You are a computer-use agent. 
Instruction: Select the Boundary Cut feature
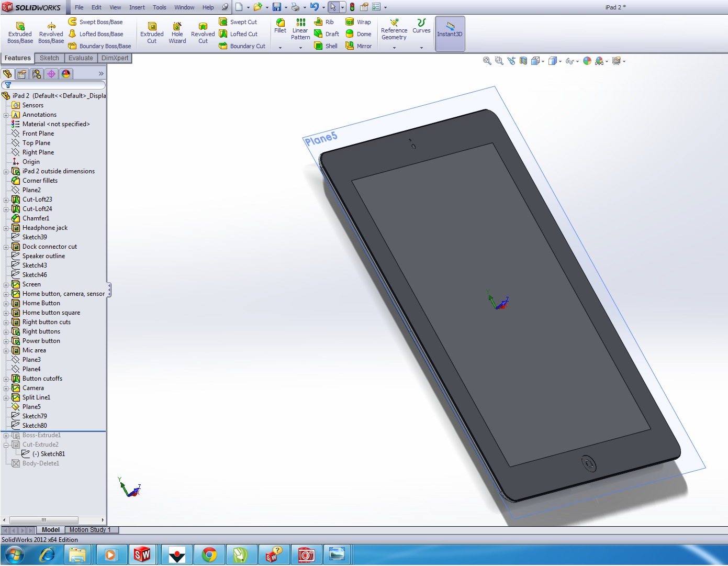coord(242,46)
